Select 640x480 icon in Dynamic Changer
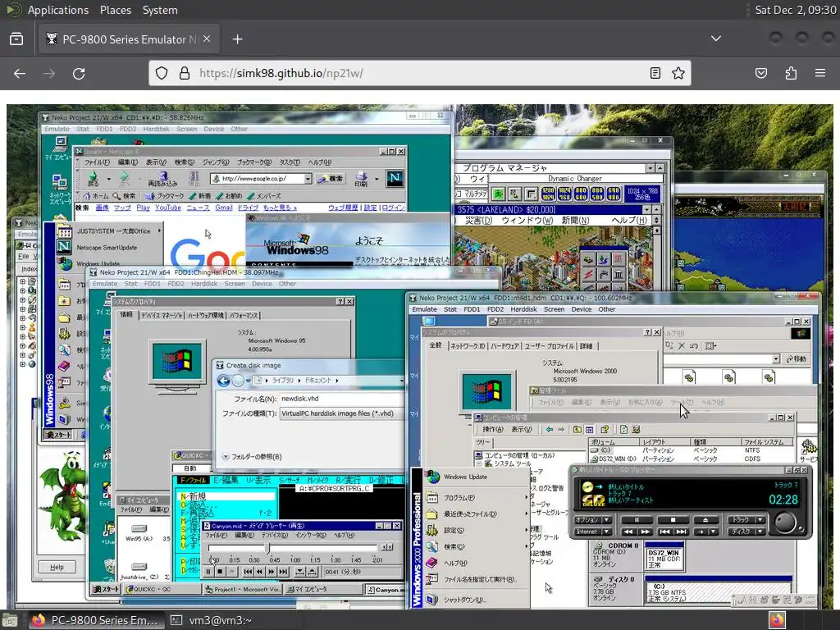The width and height of the screenshot is (840, 630). point(614,194)
